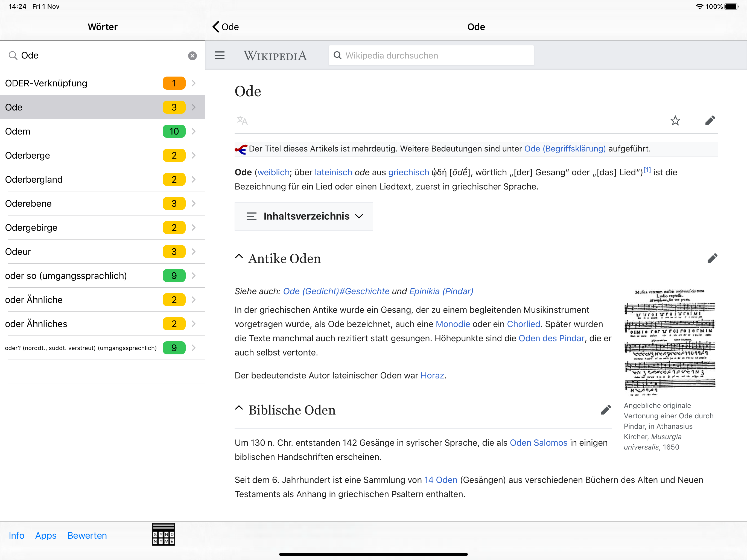Collapse the Antike Oden section
This screenshot has height=560, width=747.
[239, 256]
